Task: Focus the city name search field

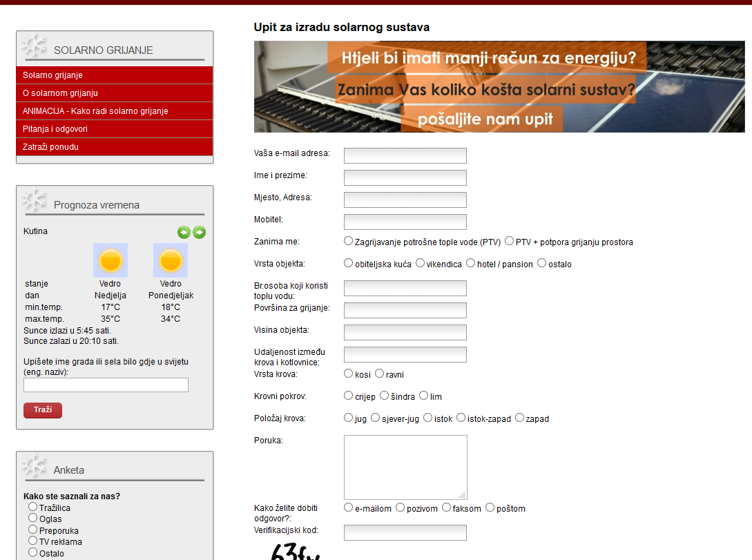Action: [x=106, y=385]
